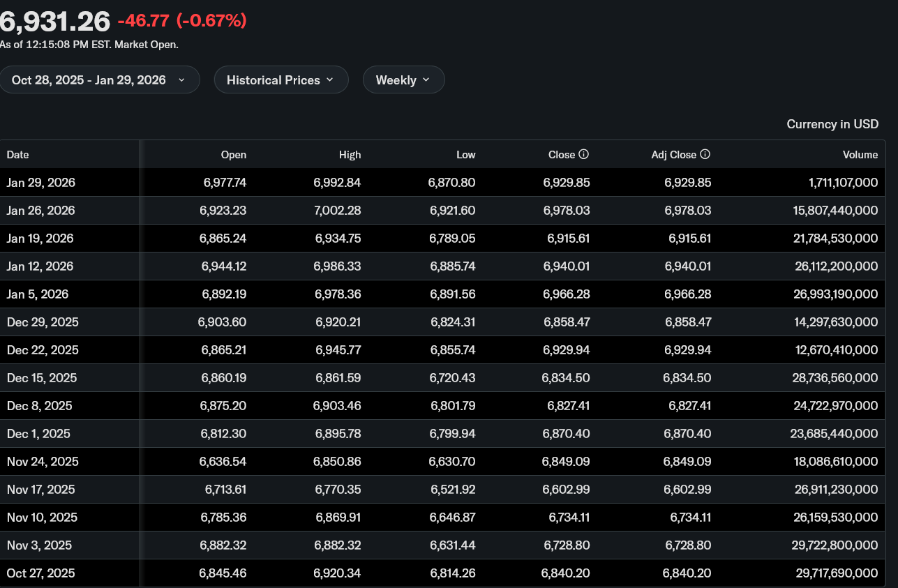Click the volume 28,736,560,000
The height and width of the screenshot is (588, 898).
point(836,378)
